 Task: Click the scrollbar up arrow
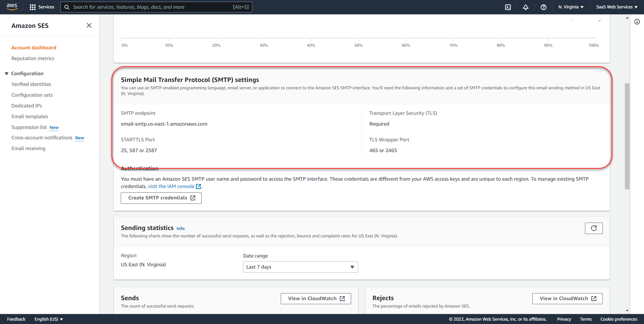[x=627, y=17]
